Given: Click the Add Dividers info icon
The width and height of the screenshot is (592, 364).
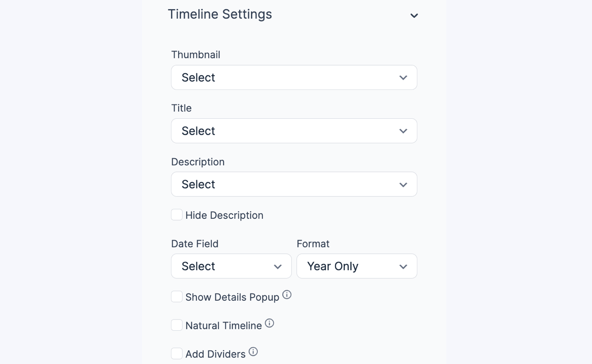Looking at the screenshot, I should (x=253, y=351).
